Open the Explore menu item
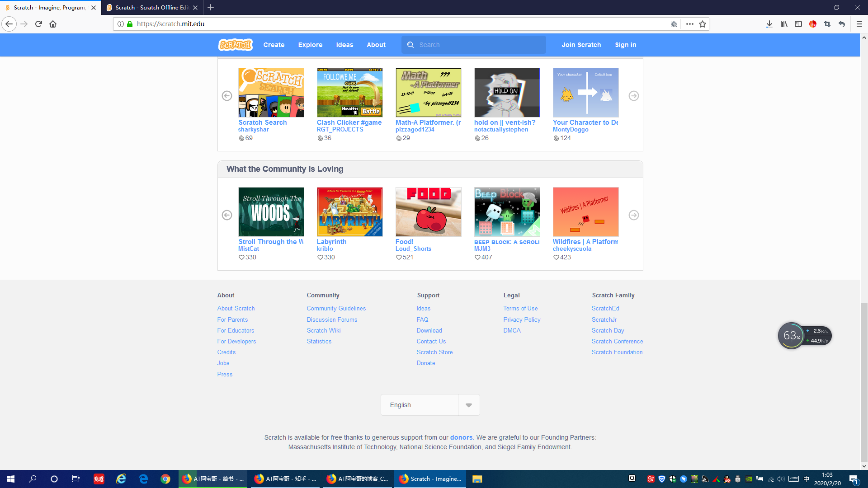This screenshot has width=868, height=488. tap(310, 45)
